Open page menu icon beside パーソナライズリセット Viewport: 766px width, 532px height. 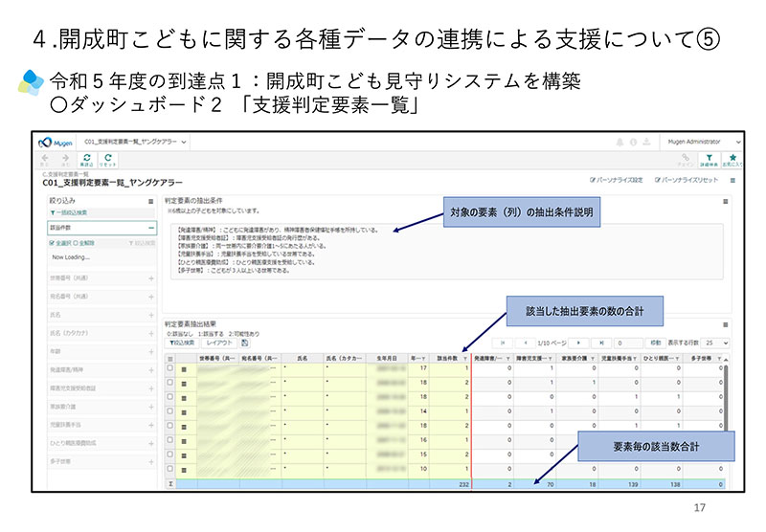point(732,180)
